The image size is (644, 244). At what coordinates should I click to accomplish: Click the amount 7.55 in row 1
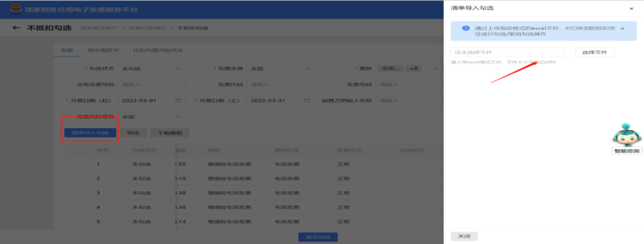(x=181, y=164)
